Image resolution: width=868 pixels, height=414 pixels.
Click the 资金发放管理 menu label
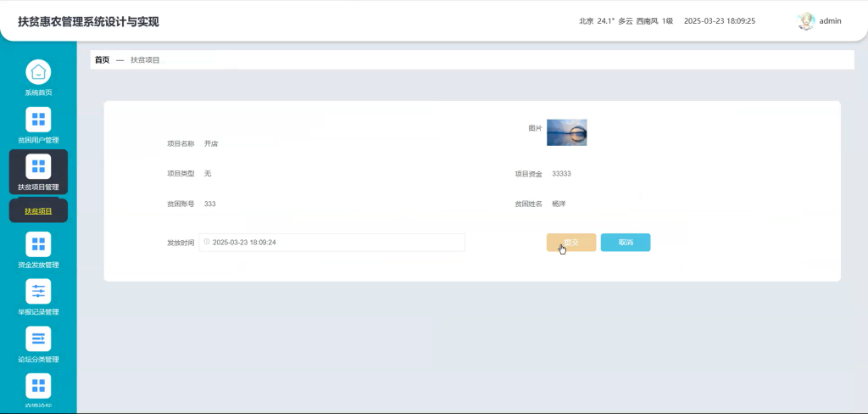click(38, 265)
